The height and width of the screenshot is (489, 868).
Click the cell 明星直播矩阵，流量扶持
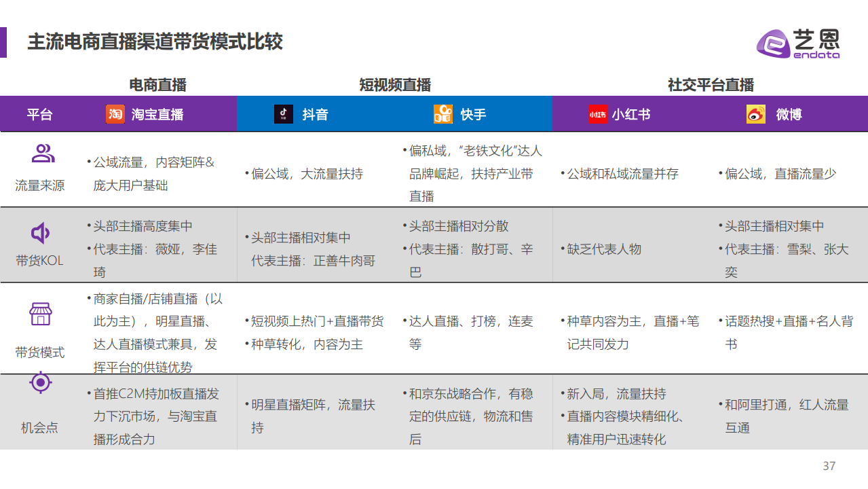[309, 416]
